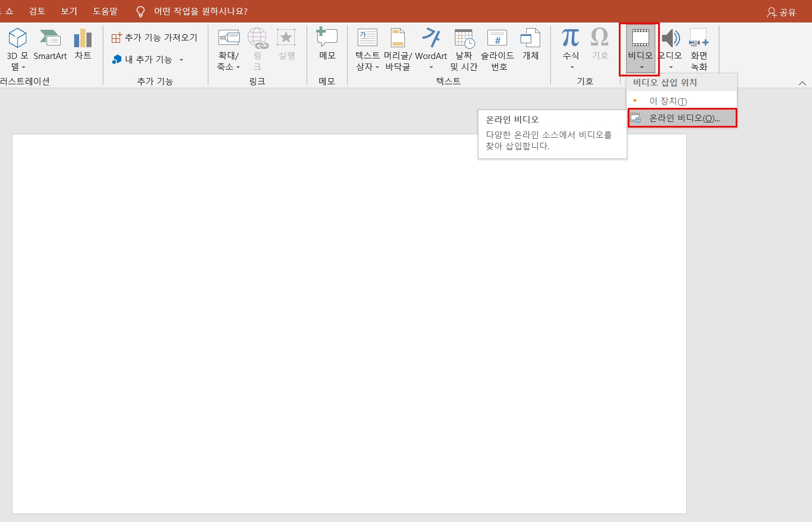812x522 pixels.
Task: Open the 검토 (Review) ribbon tab
Action: [x=37, y=11]
